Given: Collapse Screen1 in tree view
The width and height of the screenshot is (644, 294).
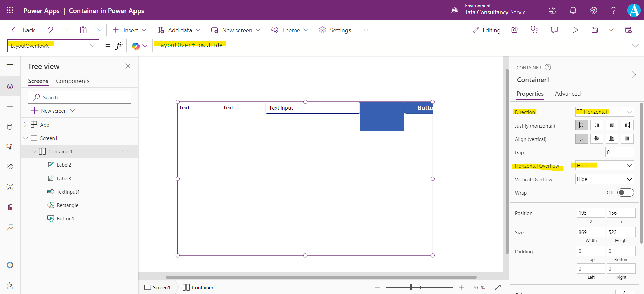Looking at the screenshot, I should (x=26, y=138).
